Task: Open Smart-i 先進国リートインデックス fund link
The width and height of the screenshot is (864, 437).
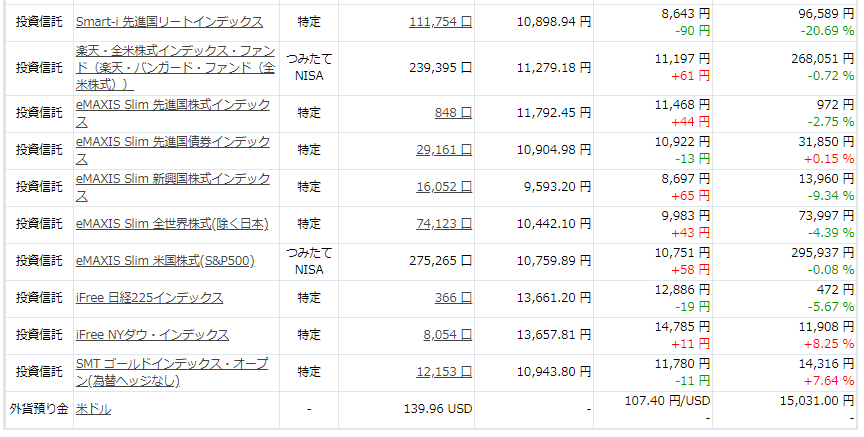Action: click(x=169, y=22)
